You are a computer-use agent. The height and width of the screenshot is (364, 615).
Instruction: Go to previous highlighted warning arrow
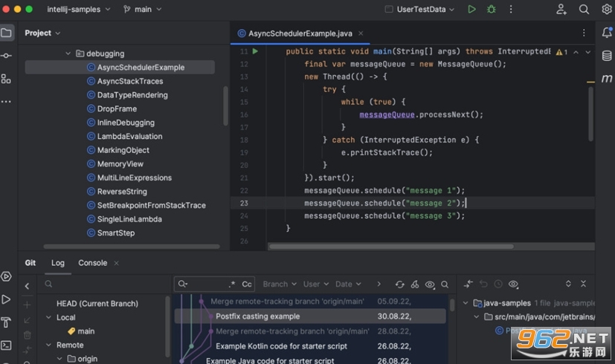pos(576,52)
